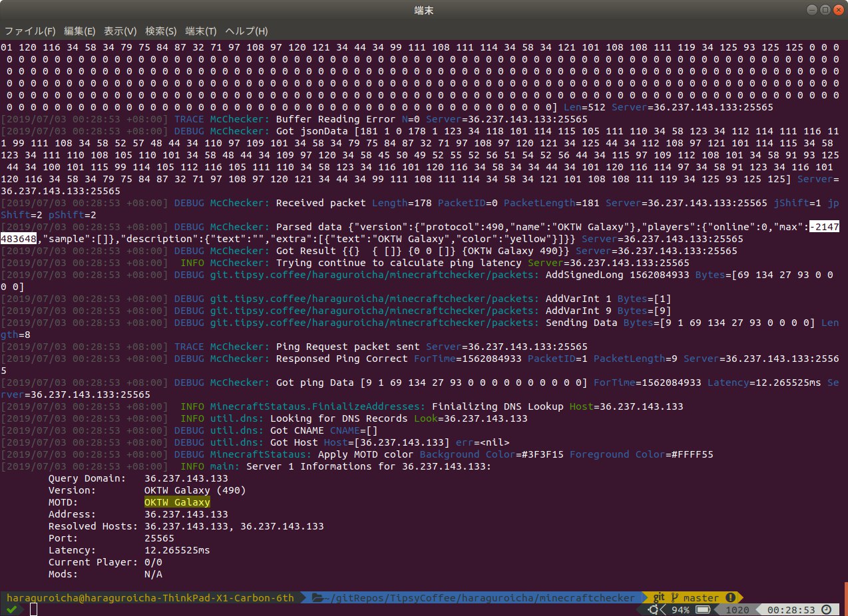This screenshot has height=616, width=848.
Task: Click the clock icon after 00:28:53
Action: (826, 609)
